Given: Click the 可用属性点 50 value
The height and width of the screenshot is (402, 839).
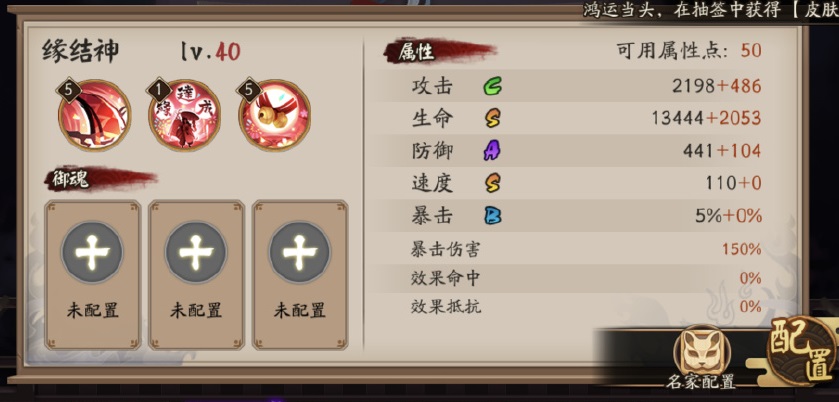Looking at the screenshot, I should click(x=751, y=51).
